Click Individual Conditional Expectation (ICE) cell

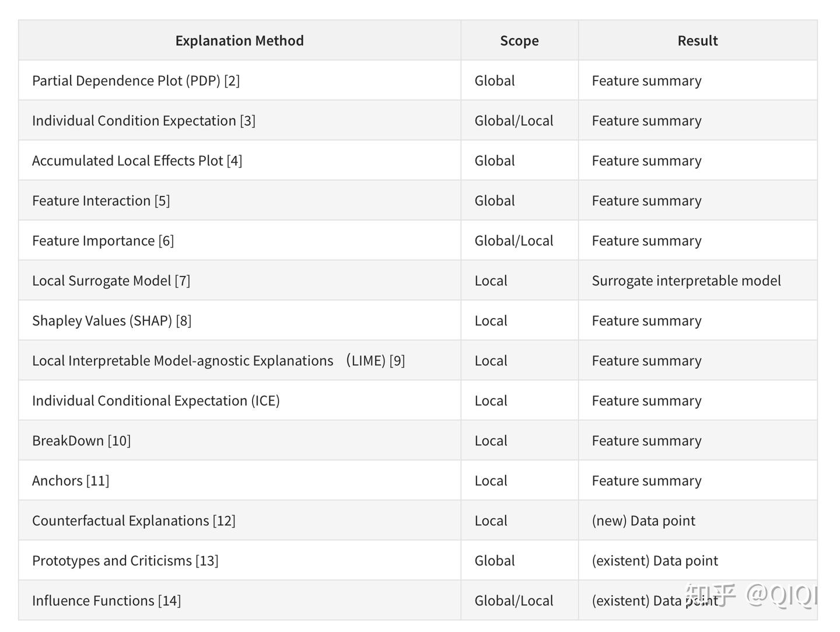click(156, 401)
